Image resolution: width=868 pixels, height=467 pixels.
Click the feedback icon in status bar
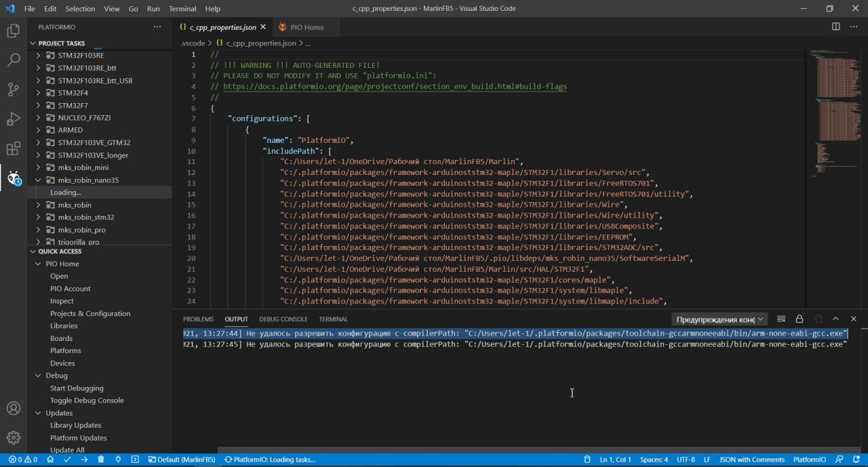840,460
